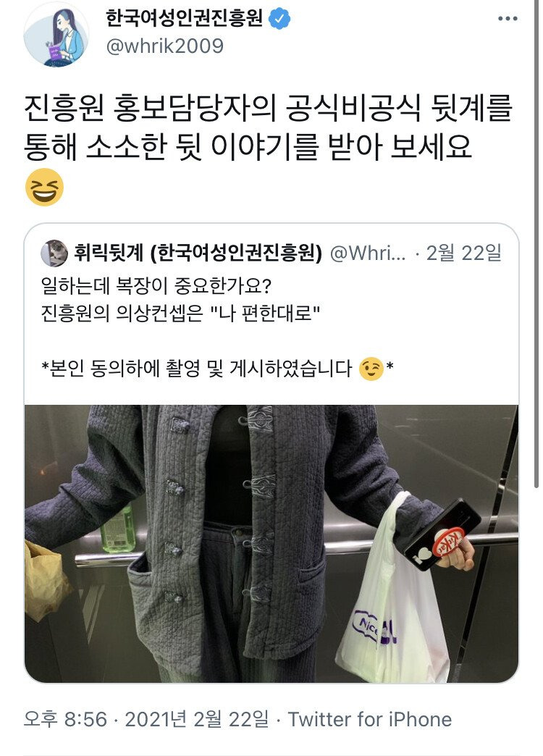Click the quoted tweet text body
This screenshot has height=756, width=543.
tap(217, 327)
